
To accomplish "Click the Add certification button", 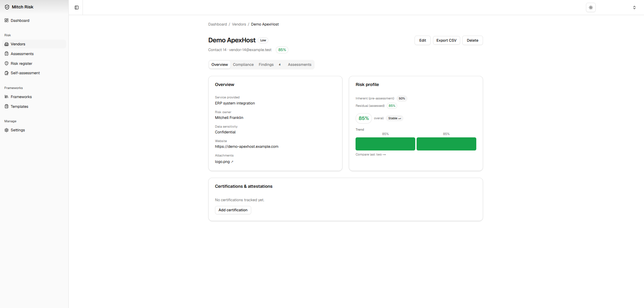I will click(x=233, y=210).
